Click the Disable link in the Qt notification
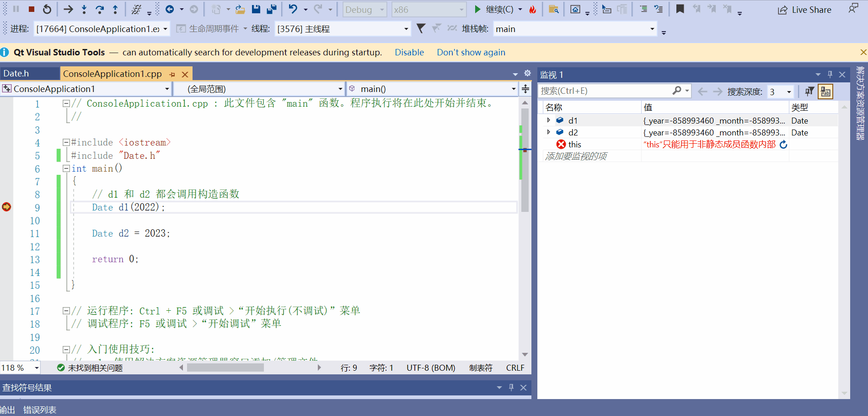This screenshot has height=416, width=868. pyautogui.click(x=409, y=52)
